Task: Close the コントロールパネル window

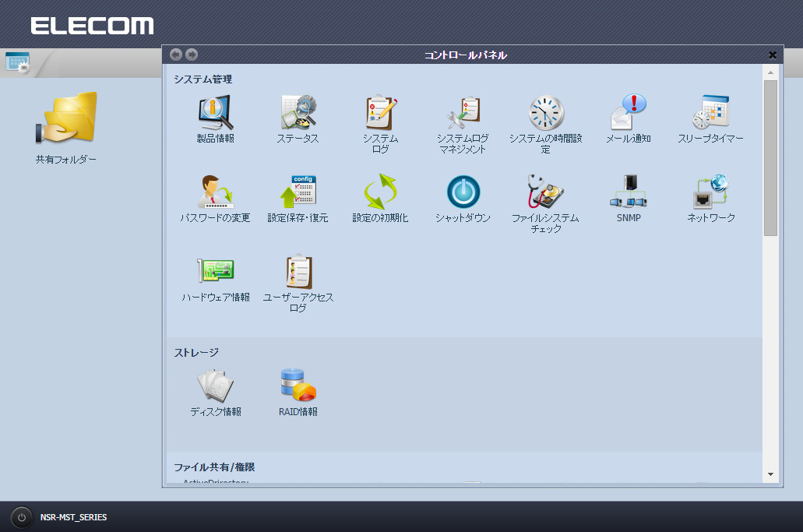Action: 773,55
